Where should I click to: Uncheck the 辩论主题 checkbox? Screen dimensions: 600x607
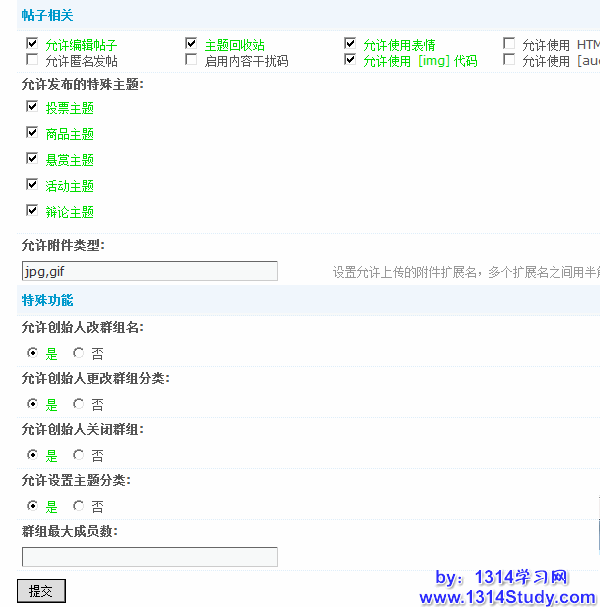click(x=32, y=210)
